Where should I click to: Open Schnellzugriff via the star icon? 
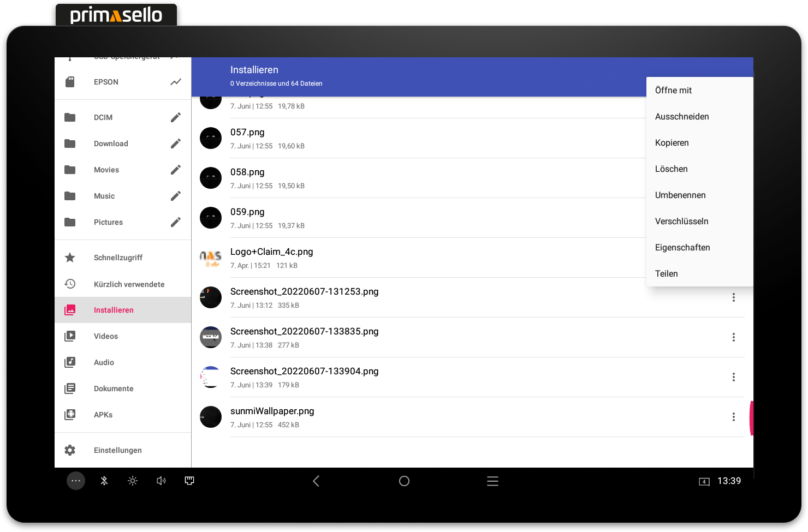coord(70,258)
